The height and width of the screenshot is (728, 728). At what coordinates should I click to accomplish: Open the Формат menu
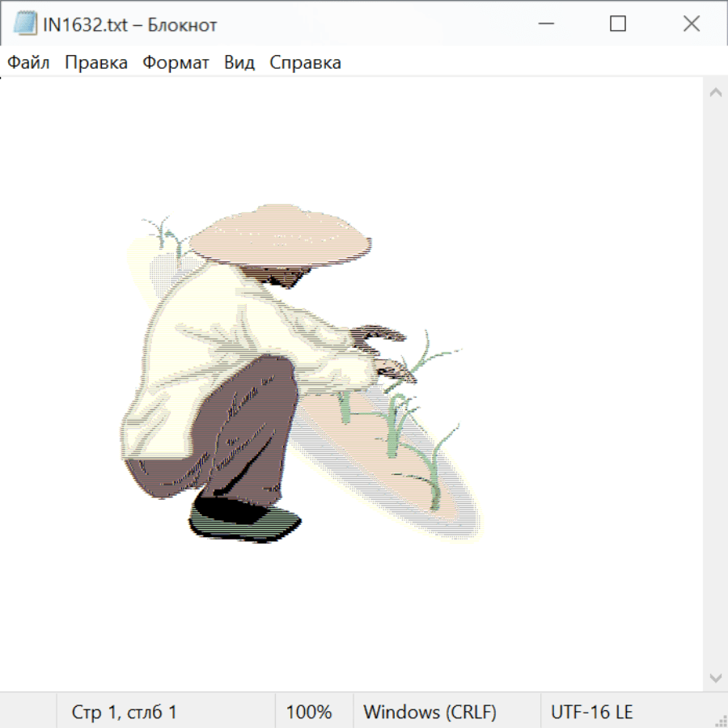tap(176, 63)
